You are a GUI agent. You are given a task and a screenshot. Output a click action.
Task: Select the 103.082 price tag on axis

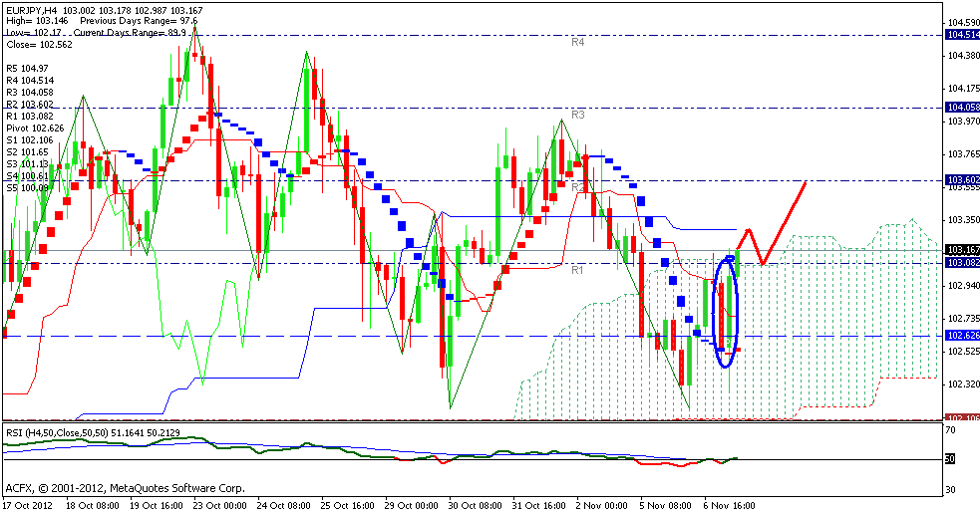coord(960,262)
